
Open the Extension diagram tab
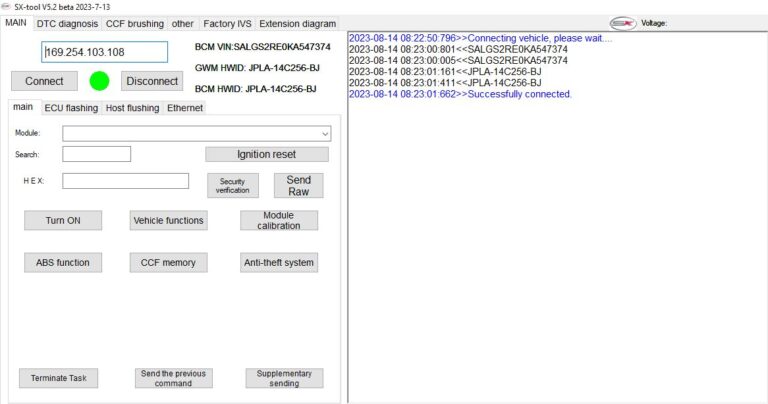(x=297, y=23)
